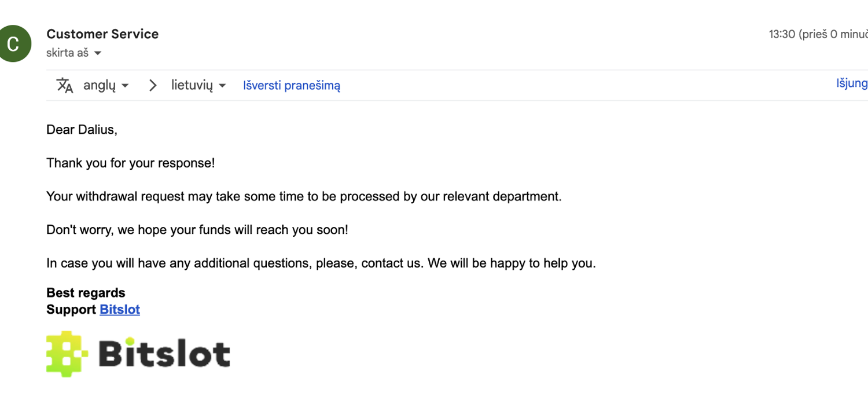
Task: Click the "Don't worry" funds sentence
Action: 197,230
